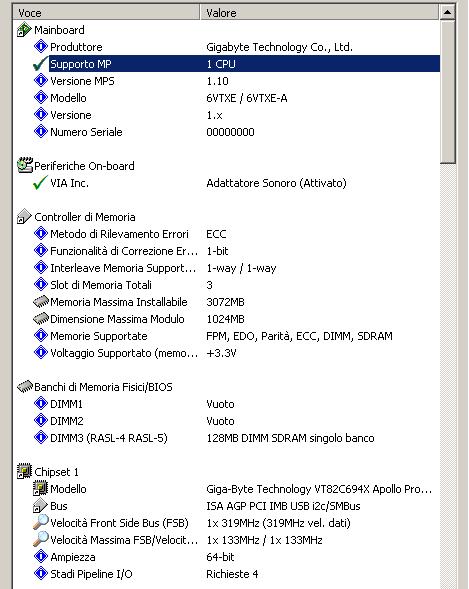The width and height of the screenshot is (469, 589).
Task: Click the Voce column header
Action: (107, 13)
